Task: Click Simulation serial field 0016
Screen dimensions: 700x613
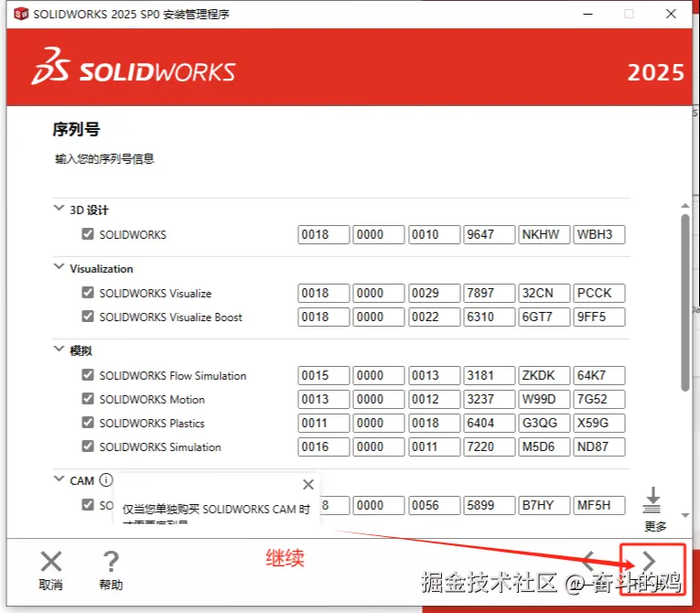Action: 324,446
